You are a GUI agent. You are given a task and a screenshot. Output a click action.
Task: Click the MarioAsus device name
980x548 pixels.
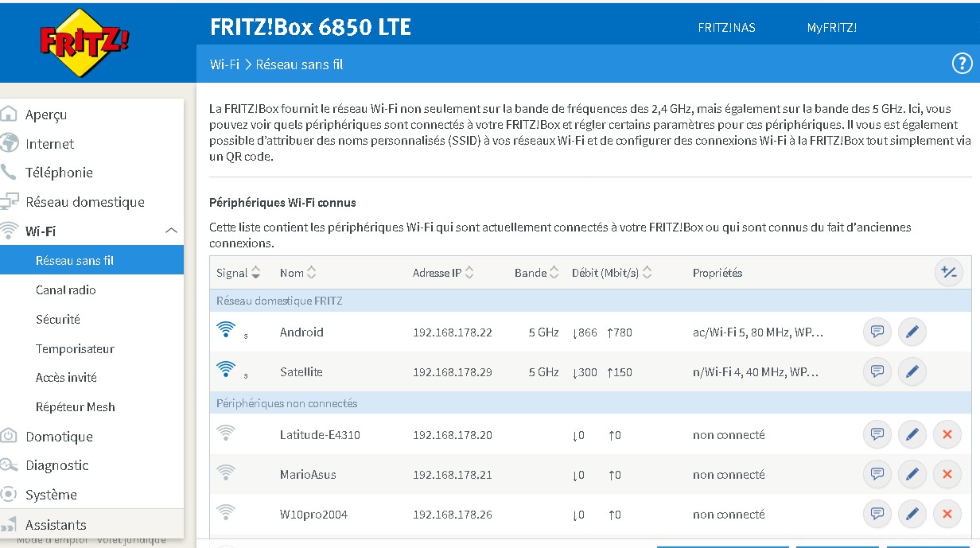(x=308, y=475)
